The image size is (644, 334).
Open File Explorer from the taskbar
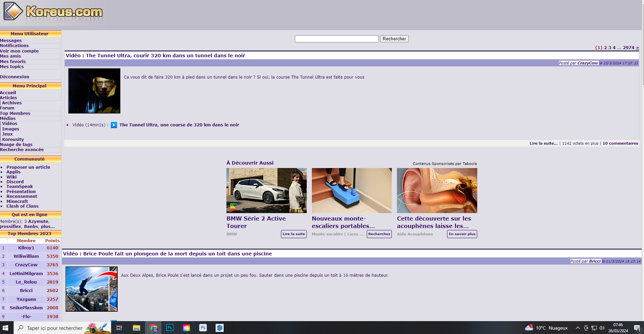click(136, 328)
